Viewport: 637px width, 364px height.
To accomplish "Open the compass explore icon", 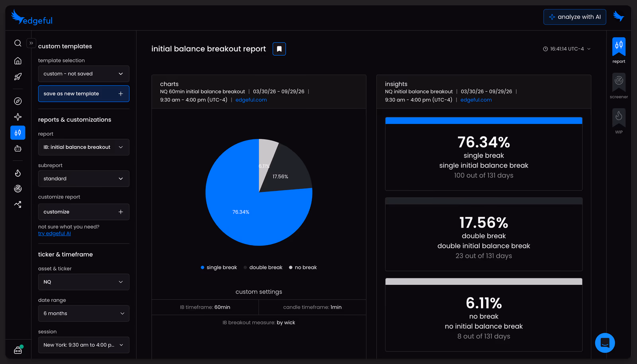I will [18, 101].
